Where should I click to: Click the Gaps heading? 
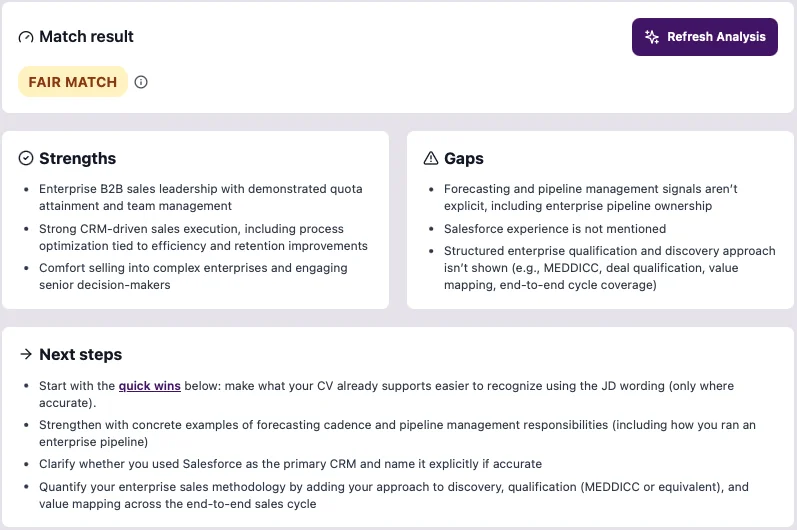point(464,159)
